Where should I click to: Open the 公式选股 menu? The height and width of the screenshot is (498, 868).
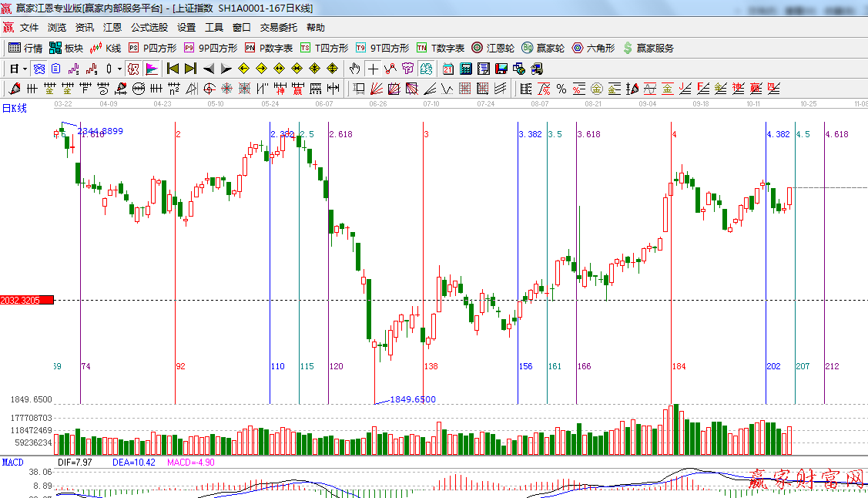tap(149, 27)
